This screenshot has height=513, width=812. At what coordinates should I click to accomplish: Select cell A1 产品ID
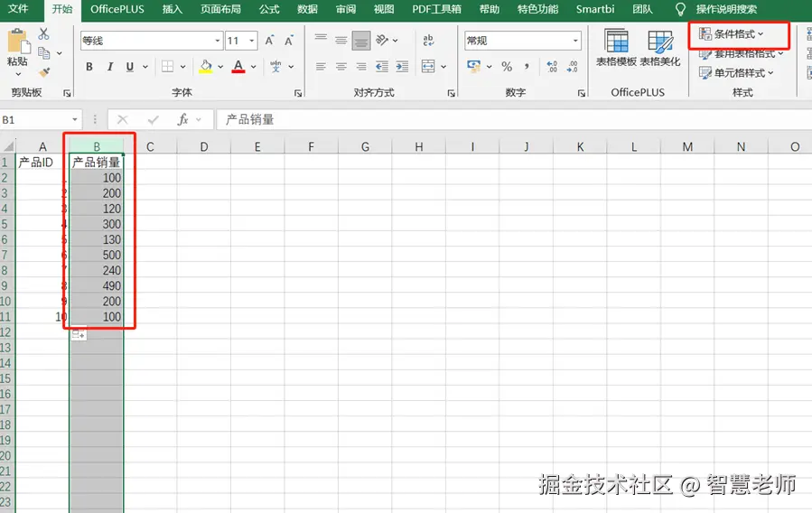click(x=42, y=162)
